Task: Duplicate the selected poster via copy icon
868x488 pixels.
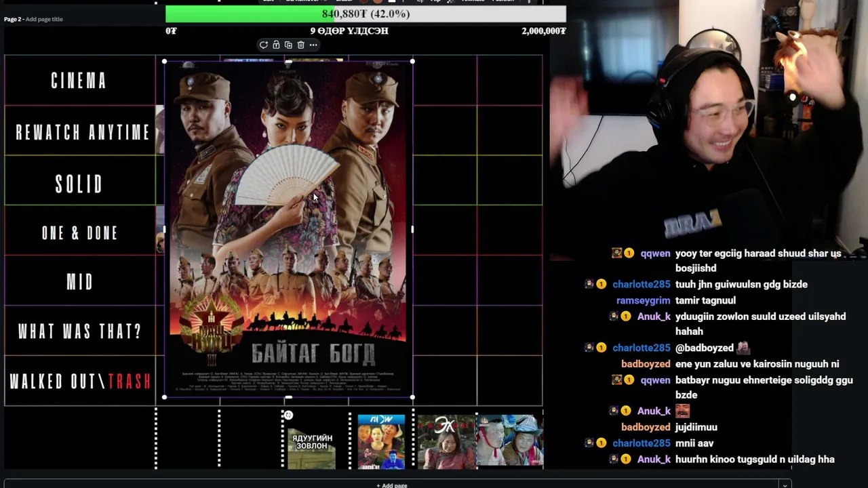Action: point(288,45)
